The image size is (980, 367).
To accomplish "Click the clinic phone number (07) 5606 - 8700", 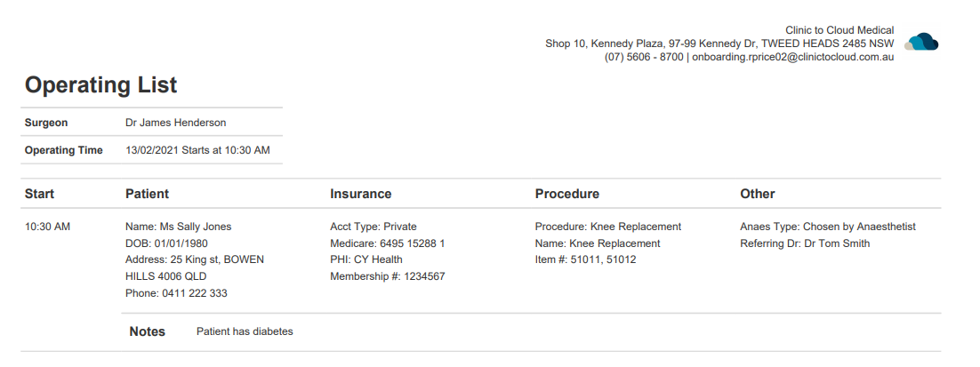I will point(644,57).
